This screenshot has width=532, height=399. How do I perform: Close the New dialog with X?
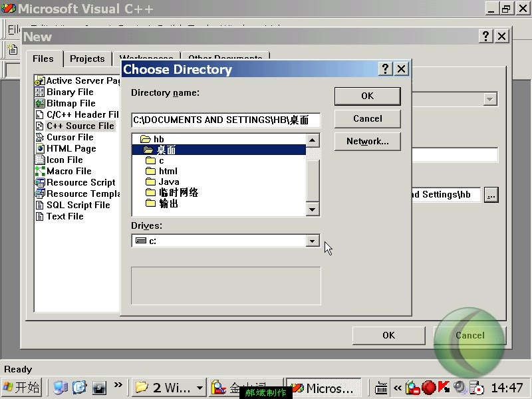(501, 36)
